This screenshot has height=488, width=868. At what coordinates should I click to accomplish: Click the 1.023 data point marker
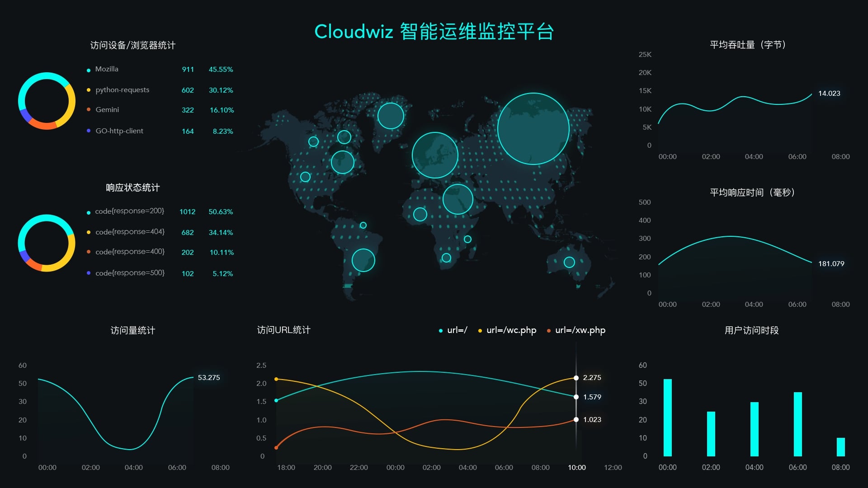[x=576, y=420]
